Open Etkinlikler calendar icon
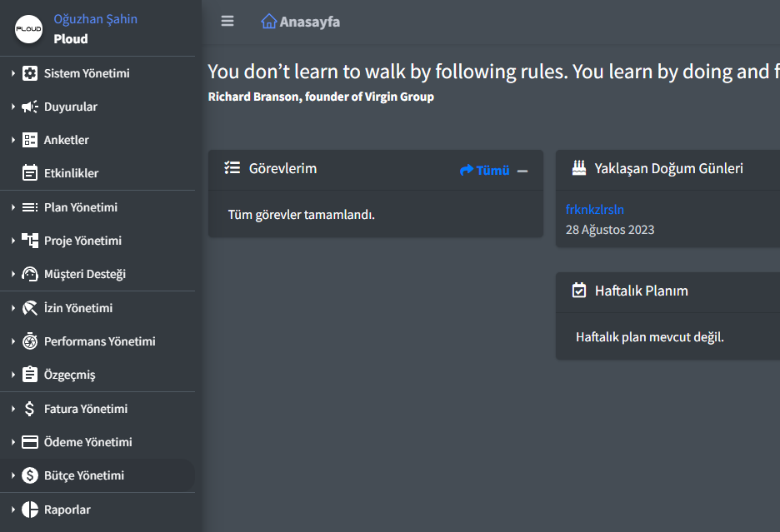This screenshot has height=532, width=780. 30,173
